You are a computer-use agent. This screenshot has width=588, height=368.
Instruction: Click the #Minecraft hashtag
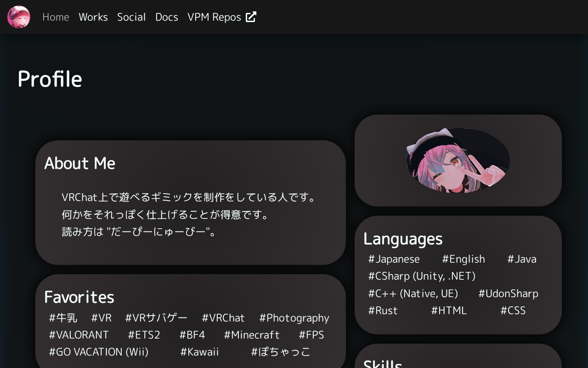click(x=252, y=335)
